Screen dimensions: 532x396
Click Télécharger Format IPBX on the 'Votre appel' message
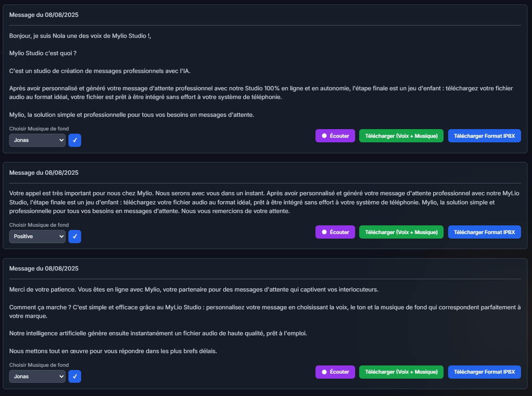(x=484, y=232)
